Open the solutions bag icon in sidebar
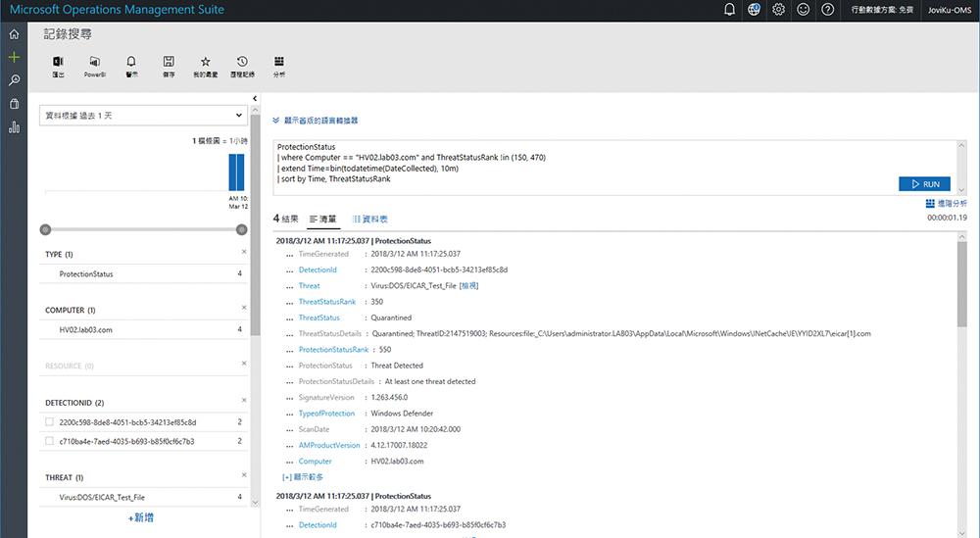Image resolution: width=980 pixels, height=538 pixels. [x=14, y=104]
